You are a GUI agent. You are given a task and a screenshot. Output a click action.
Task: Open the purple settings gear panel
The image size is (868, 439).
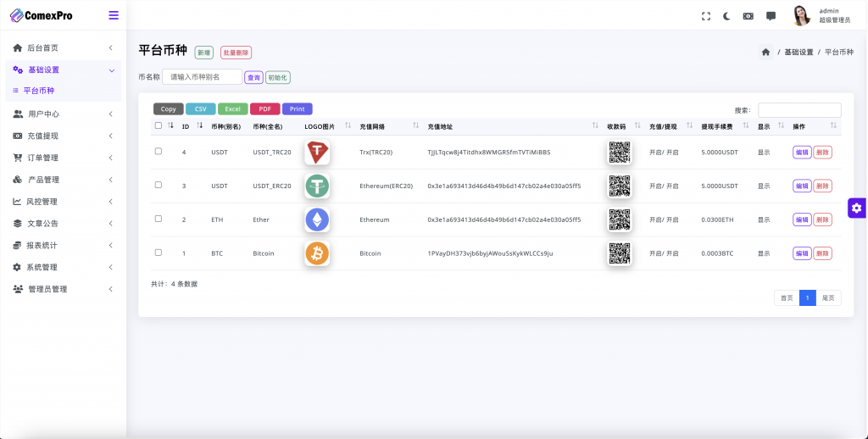pos(856,208)
